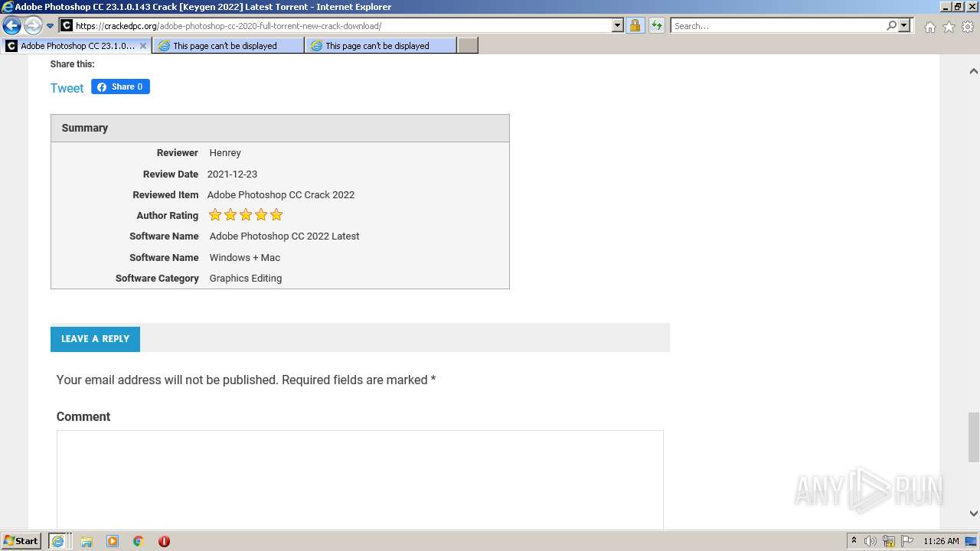Click the browser Back arrow button
The height and width of the screenshot is (551, 980).
(x=11, y=26)
